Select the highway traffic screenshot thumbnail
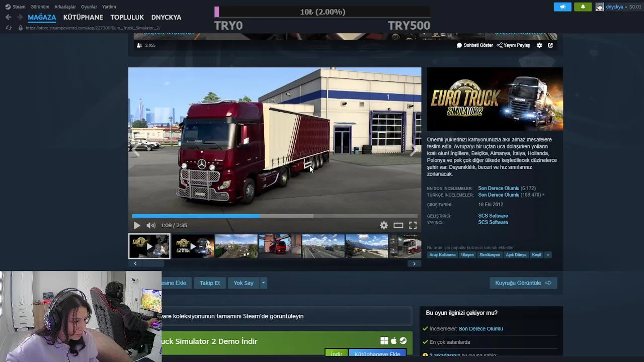The height and width of the screenshot is (362, 644). (x=323, y=246)
